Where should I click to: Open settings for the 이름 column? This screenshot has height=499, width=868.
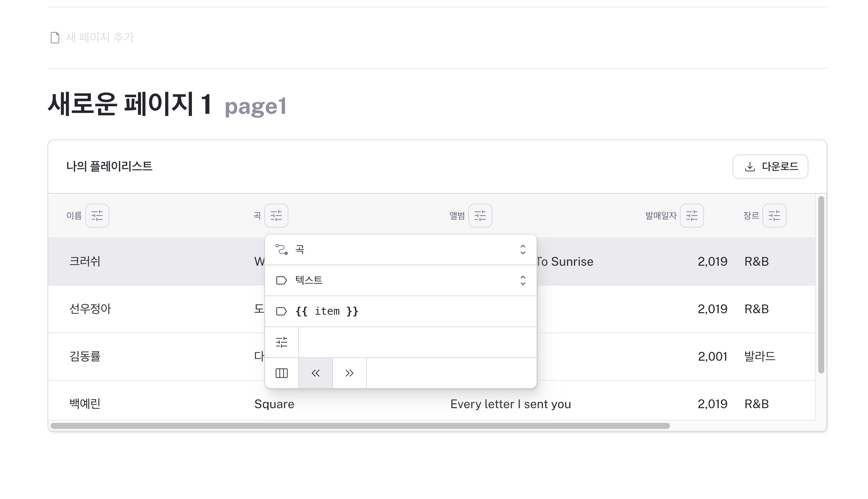pyautogui.click(x=97, y=216)
